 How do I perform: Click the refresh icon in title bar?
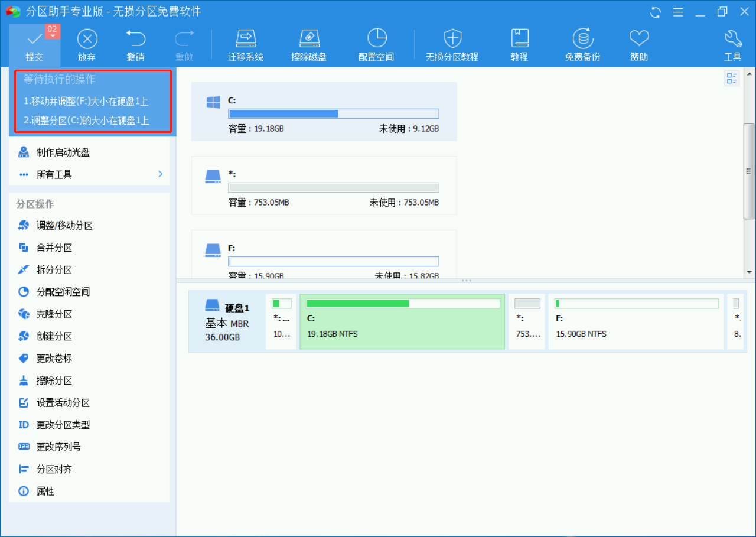coord(656,12)
